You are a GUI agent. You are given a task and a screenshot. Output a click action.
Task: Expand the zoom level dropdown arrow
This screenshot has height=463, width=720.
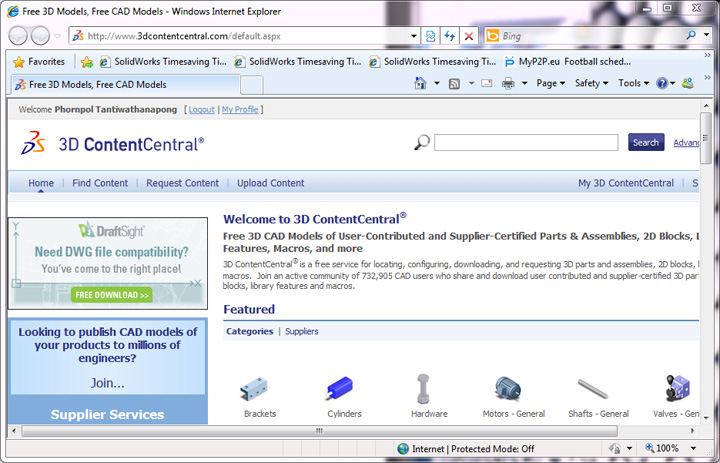point(693,448)
